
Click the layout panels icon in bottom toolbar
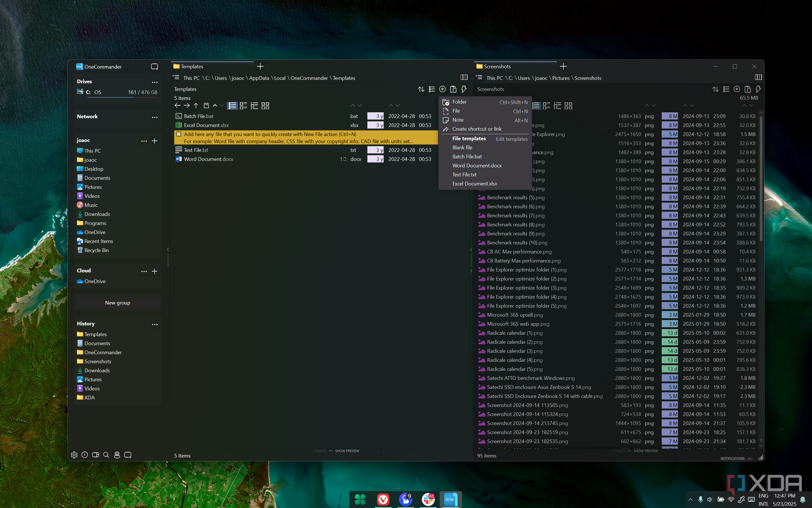(x=96, y=455)
